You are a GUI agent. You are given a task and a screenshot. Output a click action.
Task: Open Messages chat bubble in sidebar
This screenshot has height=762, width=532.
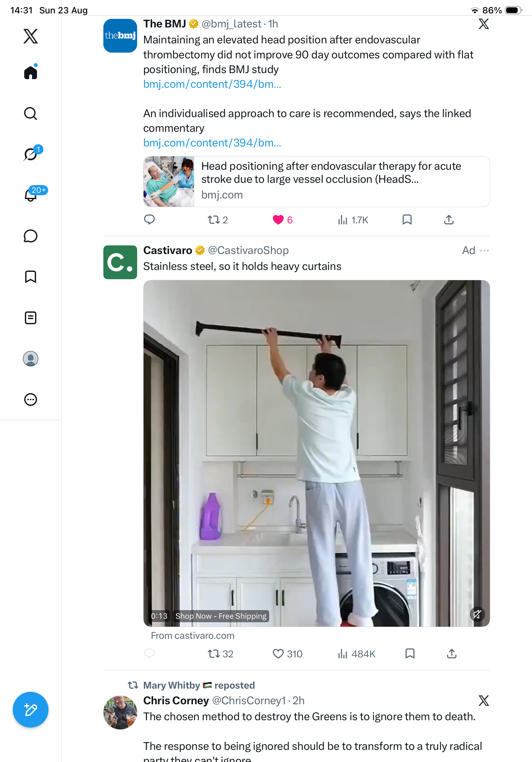coord(31,236)
